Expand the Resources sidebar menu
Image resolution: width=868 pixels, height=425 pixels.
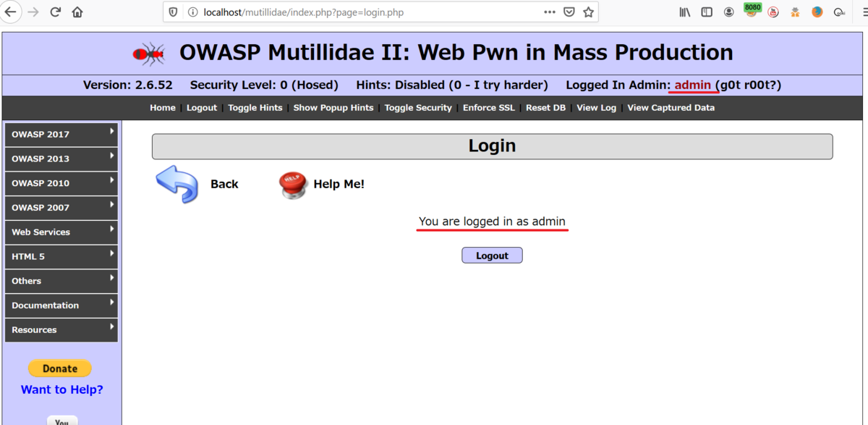pos(61,330)
